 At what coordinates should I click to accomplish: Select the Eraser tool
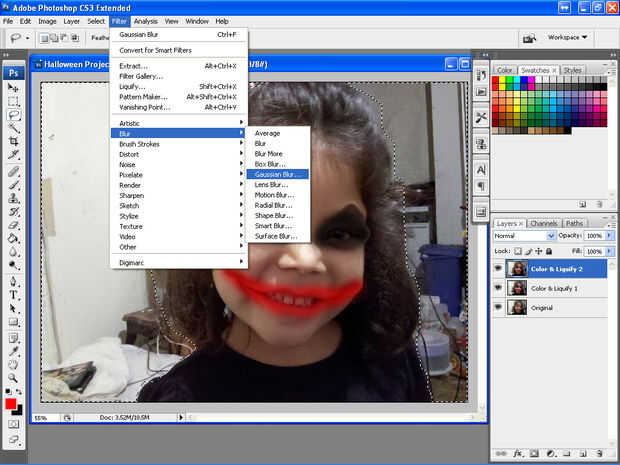tap(13, 225)
